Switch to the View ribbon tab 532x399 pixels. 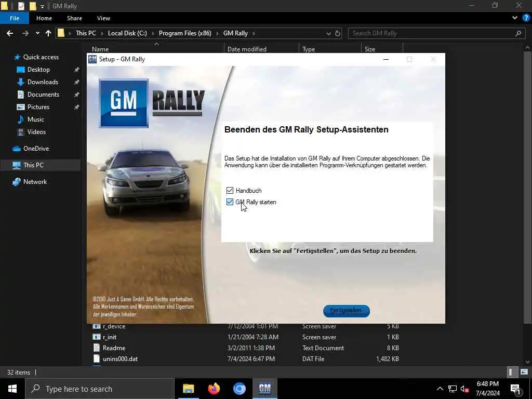point(103,18)
